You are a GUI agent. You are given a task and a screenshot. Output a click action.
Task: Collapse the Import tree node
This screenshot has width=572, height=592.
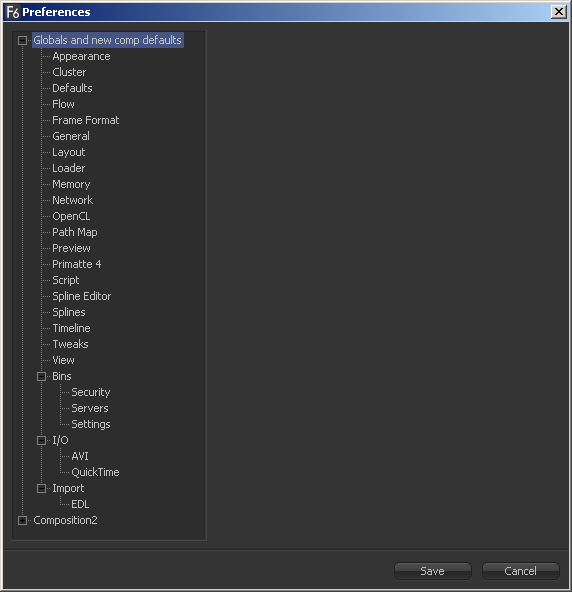pos(42,489)
